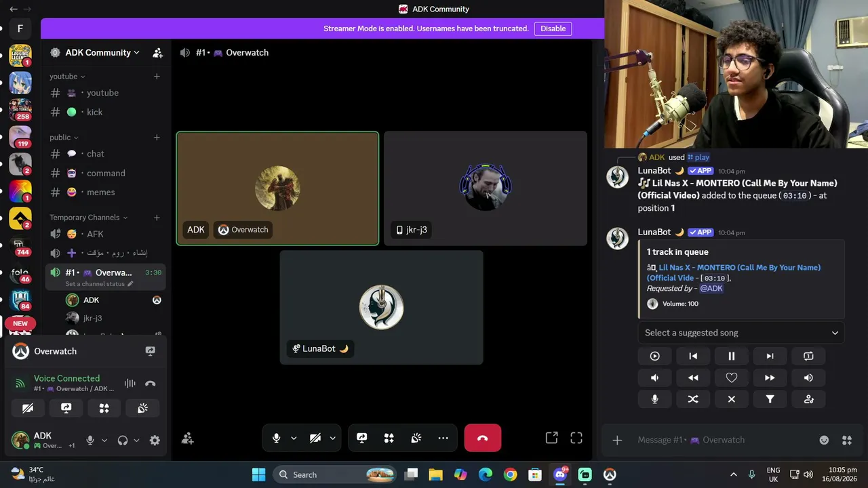
Task: Collapse the Temporary Channels category
Action: pyautogui.click(x=88, y=218)
